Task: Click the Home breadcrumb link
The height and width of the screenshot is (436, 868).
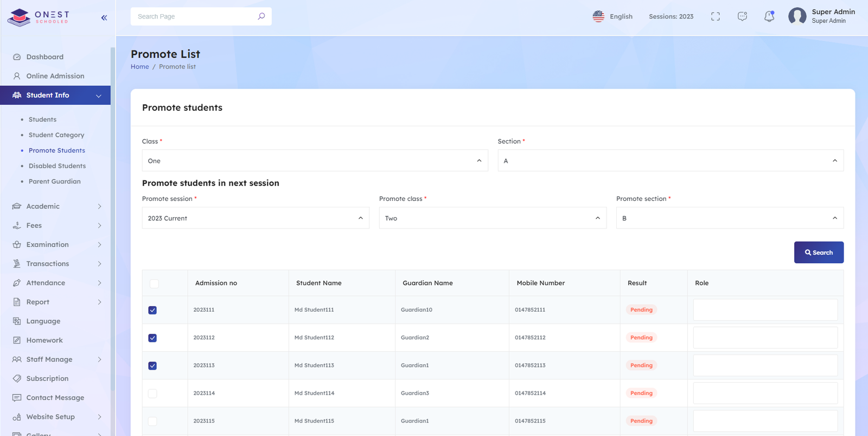Action: click(139, 67)
